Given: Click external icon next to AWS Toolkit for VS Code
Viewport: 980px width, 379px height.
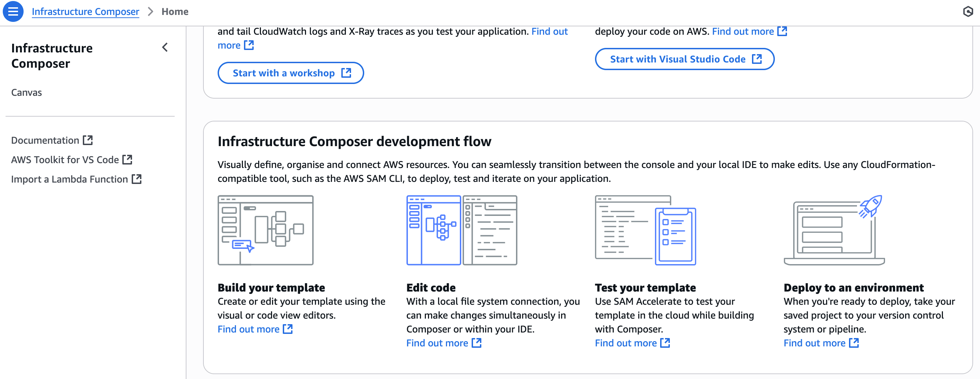Looking at the screenshot, I should [x=128, y=160].
